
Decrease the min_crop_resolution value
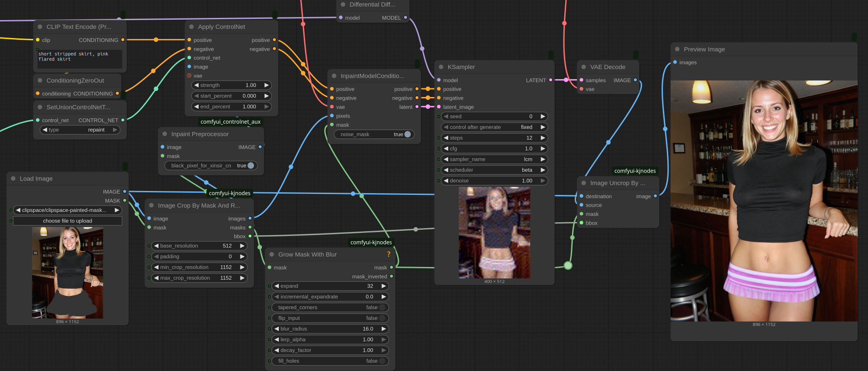click(156, 267)
